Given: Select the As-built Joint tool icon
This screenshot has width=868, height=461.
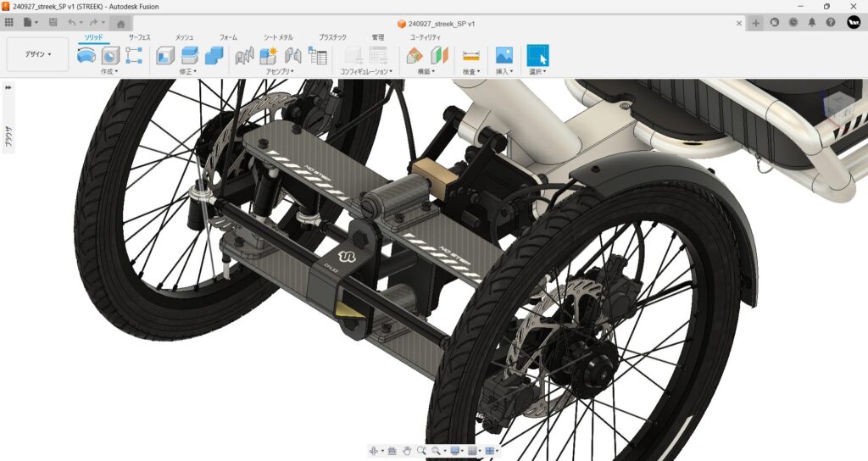Looking at the screenshot, I should click(292, 55).
